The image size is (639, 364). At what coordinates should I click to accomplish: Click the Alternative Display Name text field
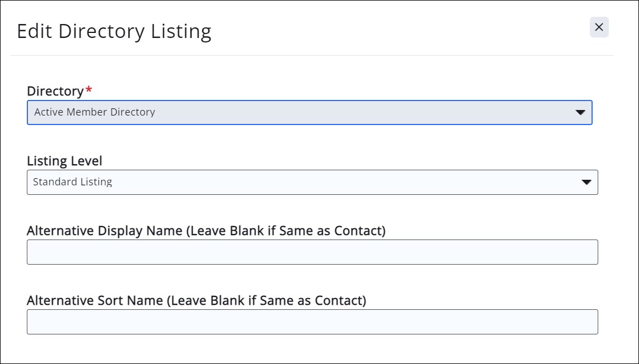312,252
